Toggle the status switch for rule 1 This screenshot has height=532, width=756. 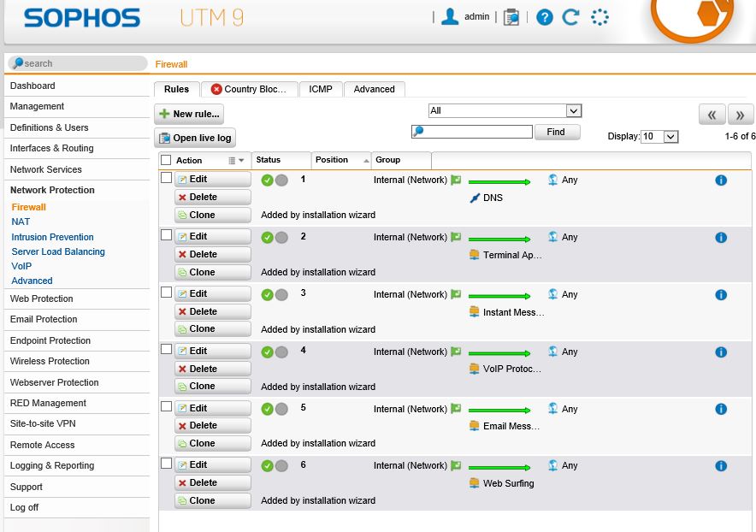coord(275,180)
